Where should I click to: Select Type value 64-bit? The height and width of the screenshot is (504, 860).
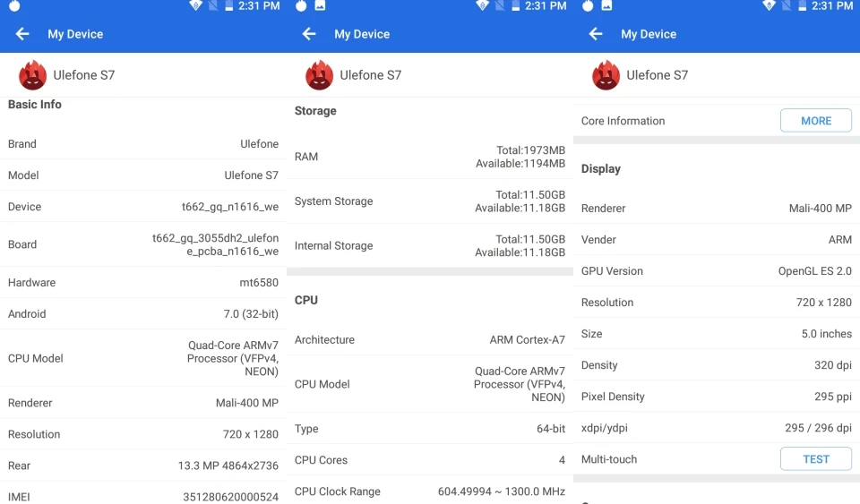551,429
